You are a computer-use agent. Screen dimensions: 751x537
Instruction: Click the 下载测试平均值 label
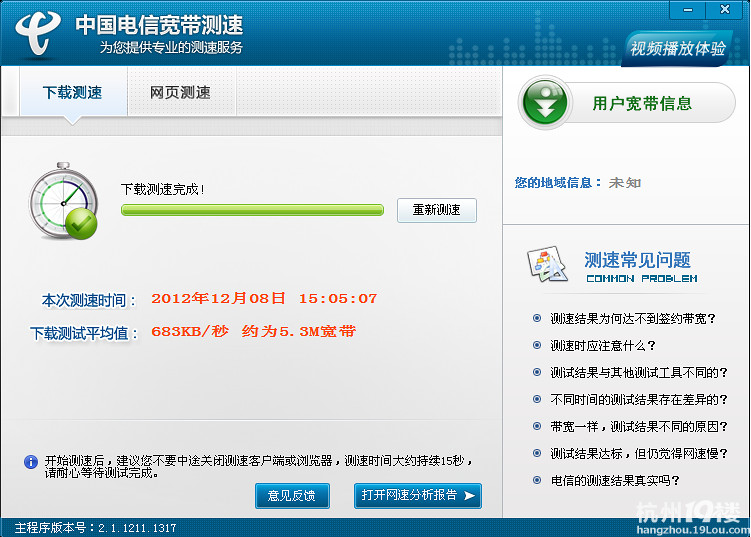[84, 333]
